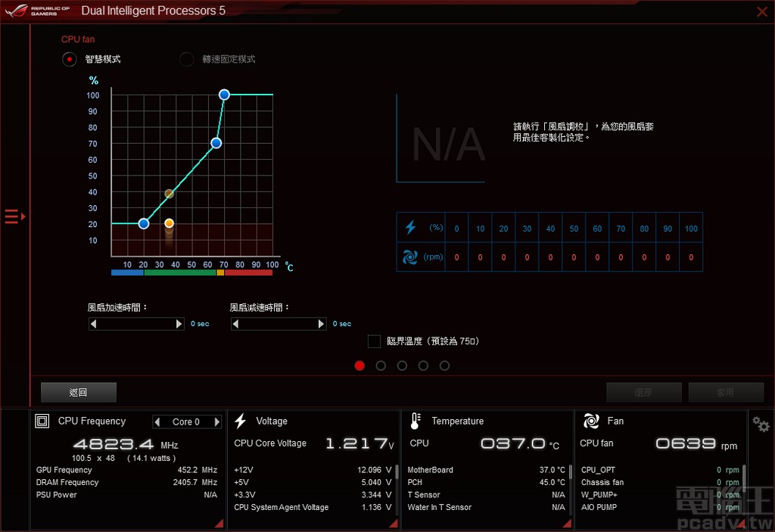
Task: Decrease 風扇減速時間 with left arrow
Action: [236, 324]
